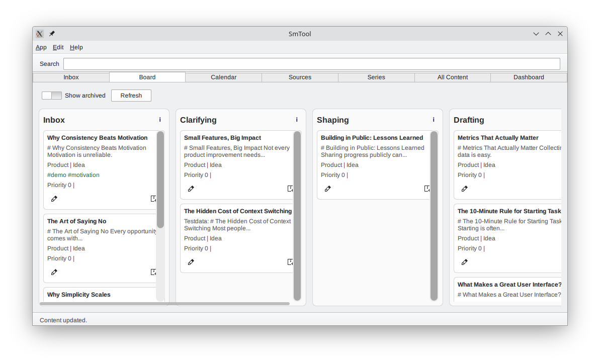The height and width of the screenshot is (364, 600).
Task: Go to the Series tab
Action: point(376,77)
